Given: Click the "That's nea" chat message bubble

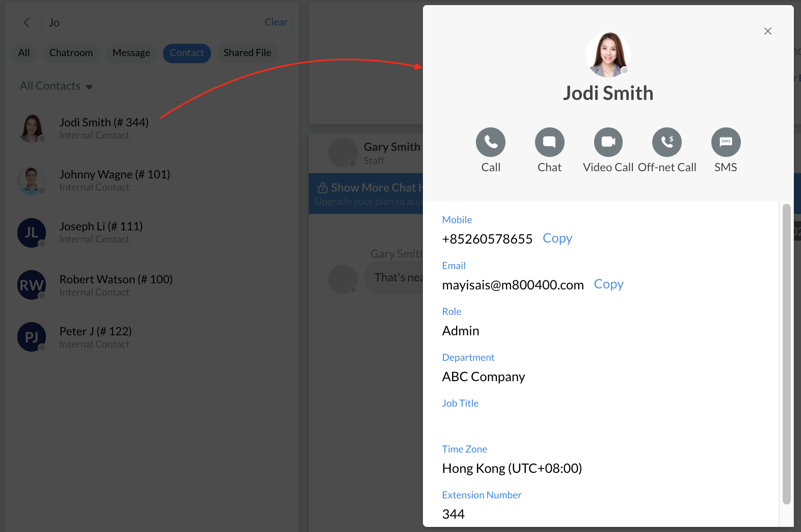Looking at the screenshot, I should coord(394,278).
